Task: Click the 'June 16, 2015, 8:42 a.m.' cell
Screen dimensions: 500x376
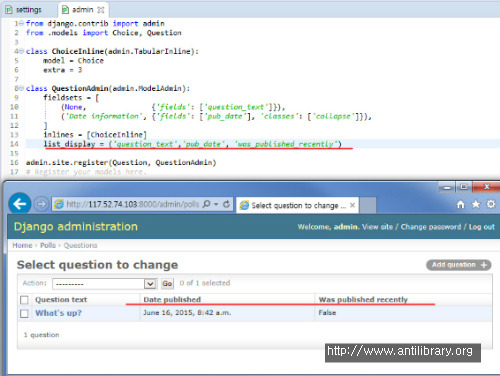Action: point(187,313)
